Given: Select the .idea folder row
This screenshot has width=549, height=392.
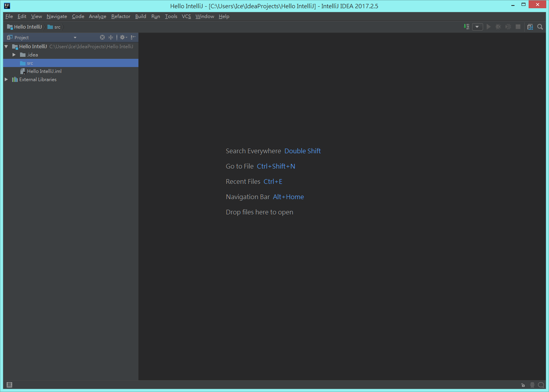Looking at the screenshot, I should tap(71, 55).
